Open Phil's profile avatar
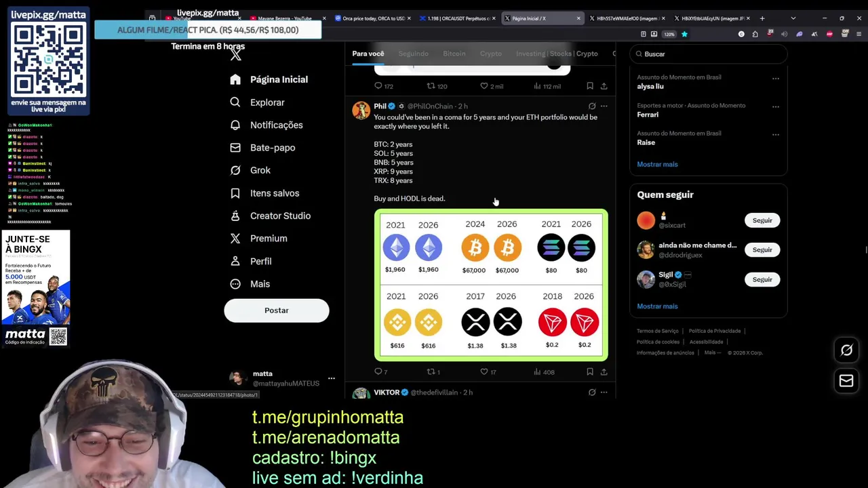The width and height of the screenshot is (868, 488). point(361,110)
